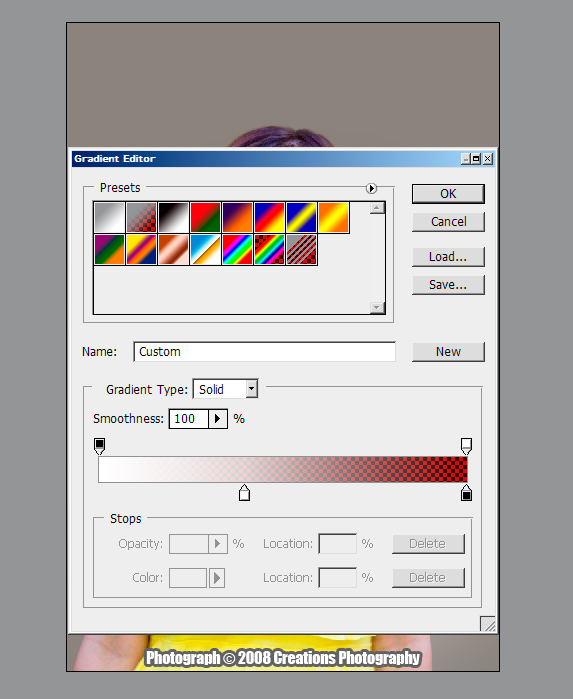Select the Copper gradient preset
573x699 pixels.
coord(173,250)
